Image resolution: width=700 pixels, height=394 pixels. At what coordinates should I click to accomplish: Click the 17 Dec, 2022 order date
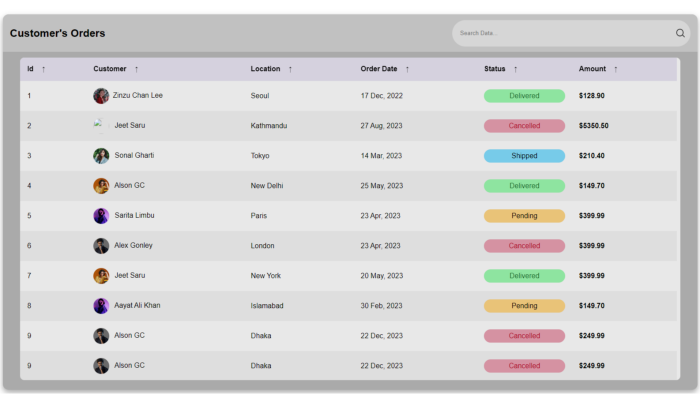(381, 96)
